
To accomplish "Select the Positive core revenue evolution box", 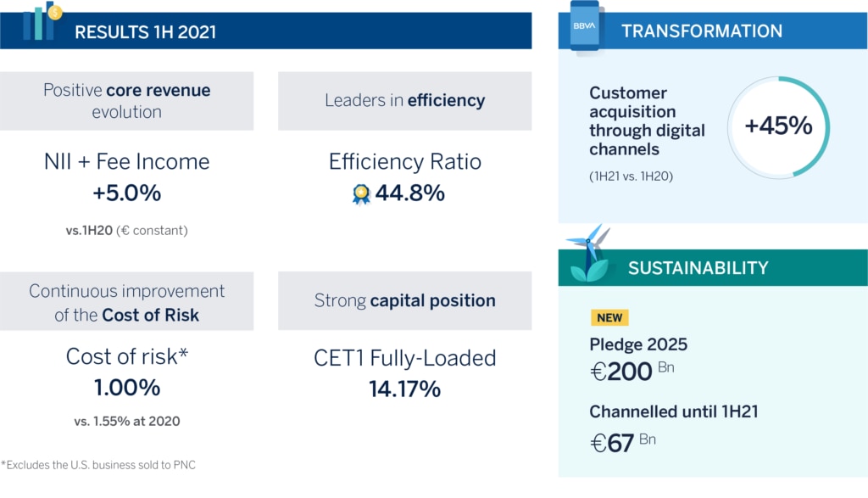I will [127, 101].
